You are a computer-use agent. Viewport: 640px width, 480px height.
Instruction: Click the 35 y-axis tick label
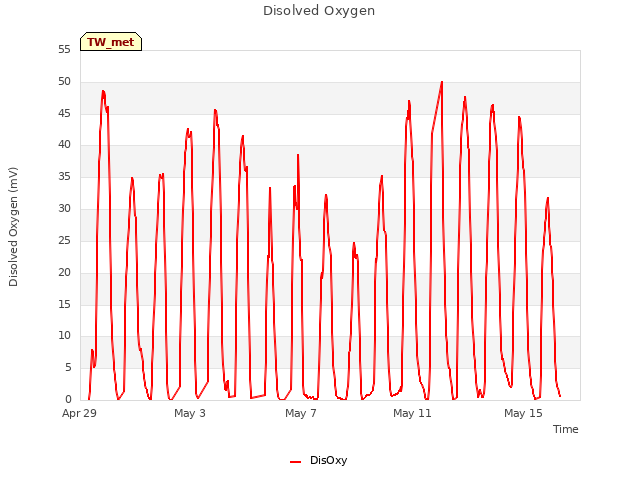64,176
